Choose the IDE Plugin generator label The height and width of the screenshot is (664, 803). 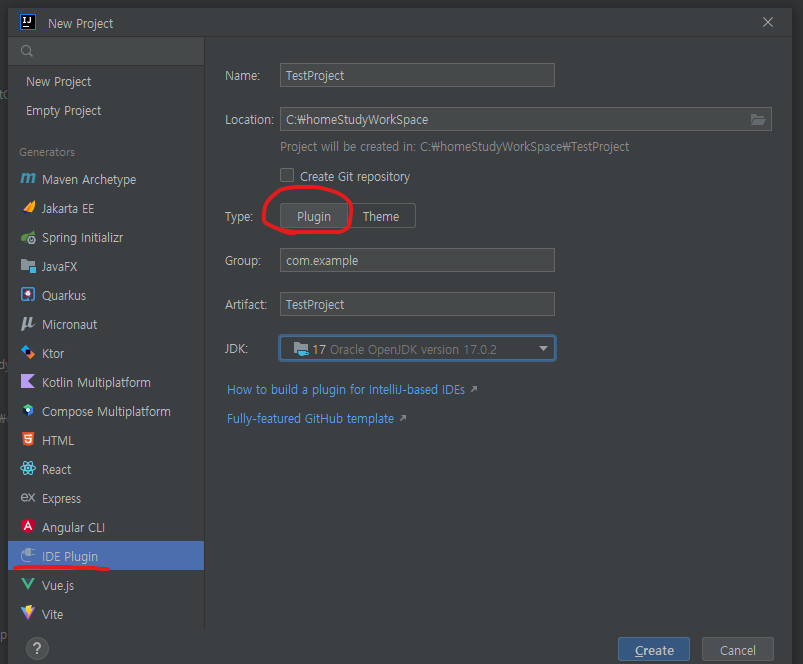pyautogui.click(x=70, y=556)
